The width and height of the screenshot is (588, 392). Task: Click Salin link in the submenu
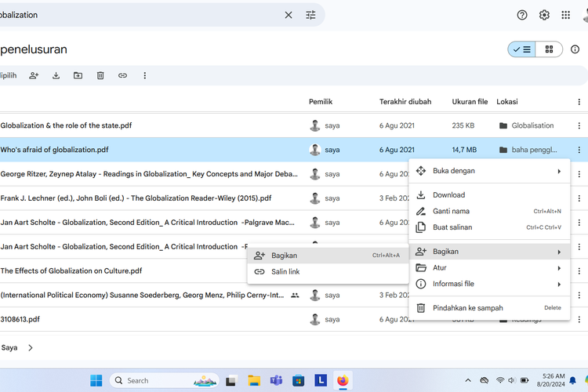click(285, 272)
